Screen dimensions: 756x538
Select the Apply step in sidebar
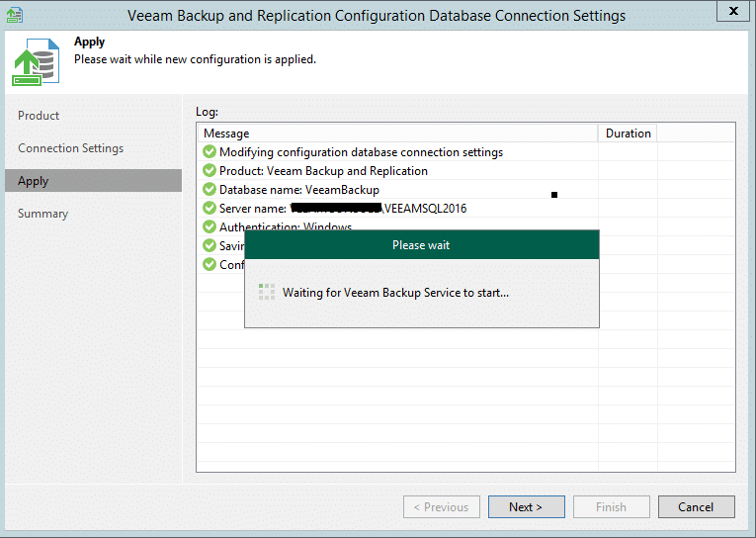click(x=34, y=181)
